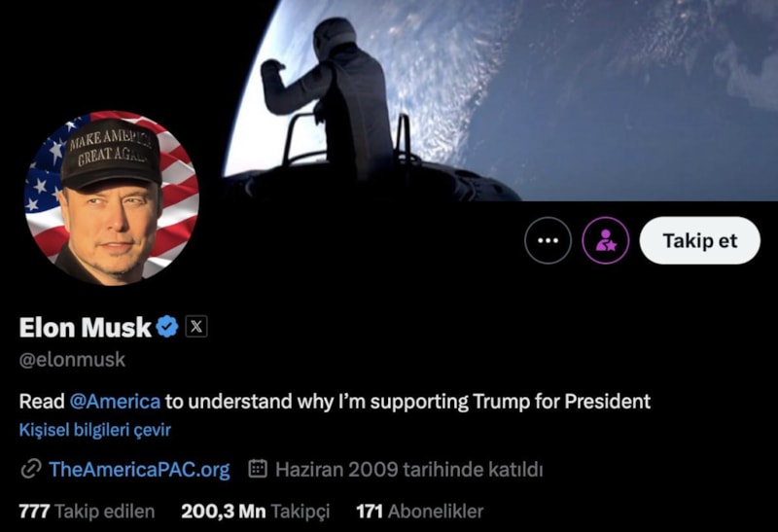The width and height of the screenshot is (778, 532).
Task: Click the X affiliate badge beside name
Action: [196, 327]
